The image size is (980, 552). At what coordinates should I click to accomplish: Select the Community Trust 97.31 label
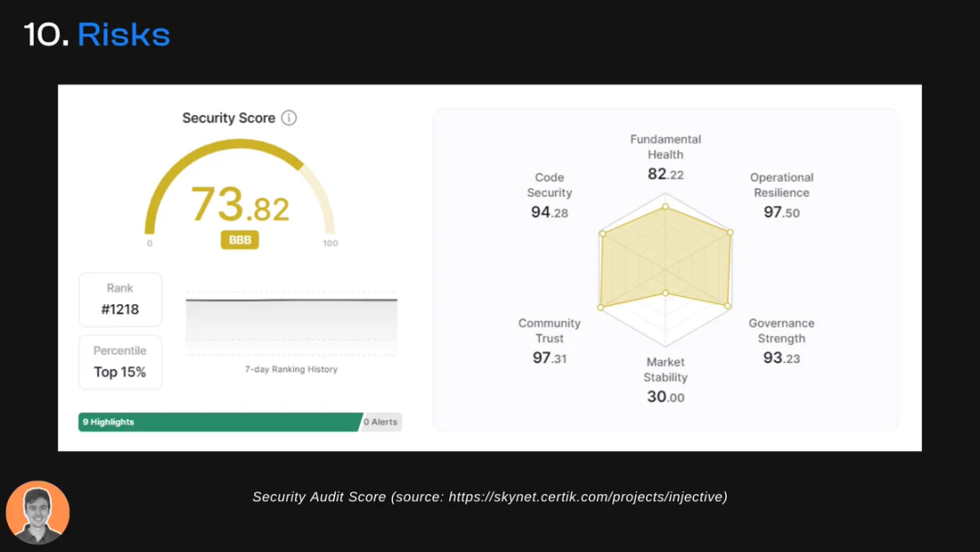[x=549, y=340]
